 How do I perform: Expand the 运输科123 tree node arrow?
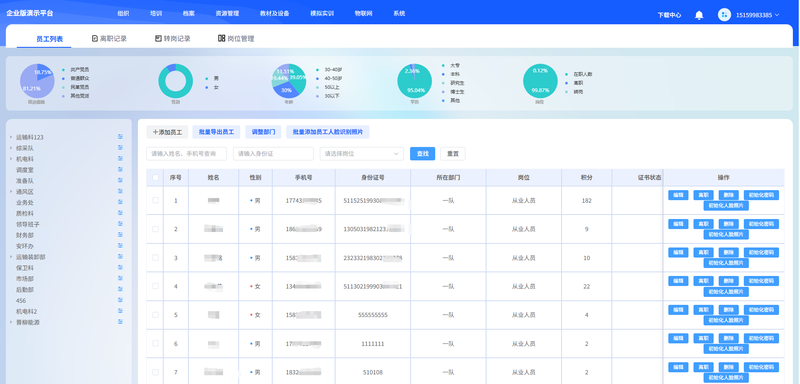point(11,137)
